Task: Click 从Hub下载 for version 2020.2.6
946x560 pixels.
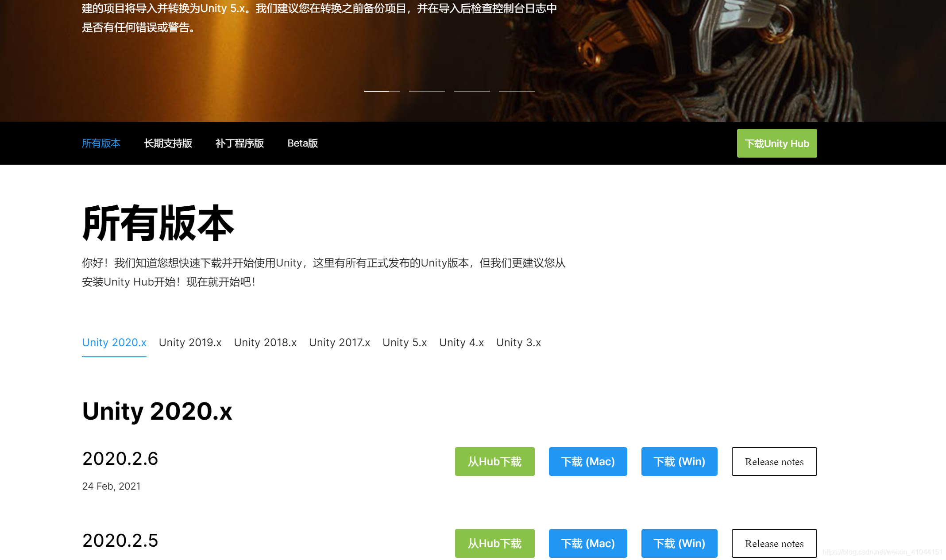Action: point(495,462)
